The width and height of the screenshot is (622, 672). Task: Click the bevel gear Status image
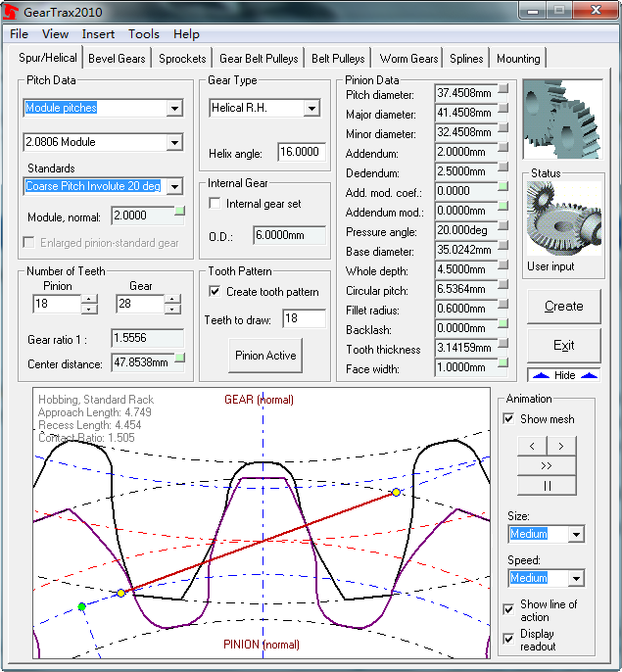point(564,218)
